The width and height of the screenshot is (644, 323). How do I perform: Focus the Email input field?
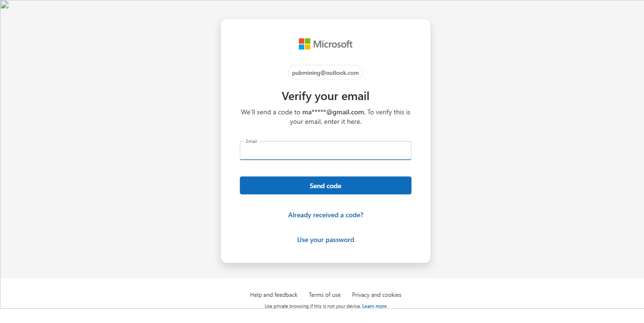click(325, 152)
